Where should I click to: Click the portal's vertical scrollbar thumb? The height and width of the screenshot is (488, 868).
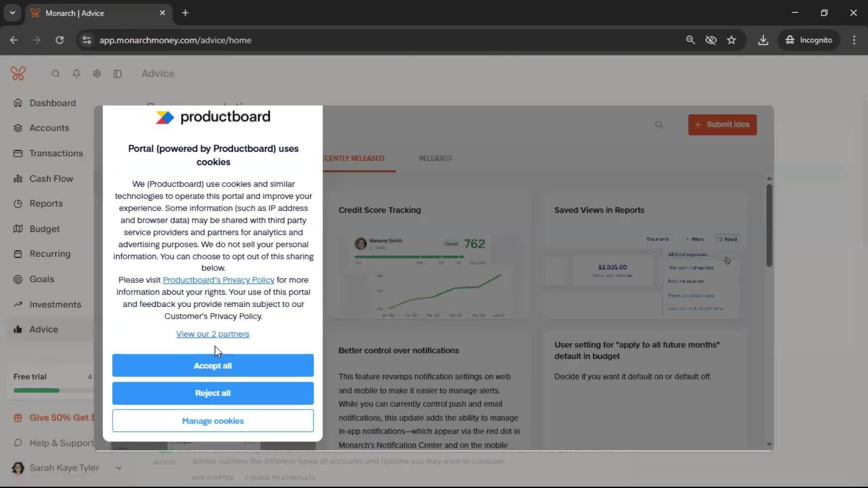[769, 225]
